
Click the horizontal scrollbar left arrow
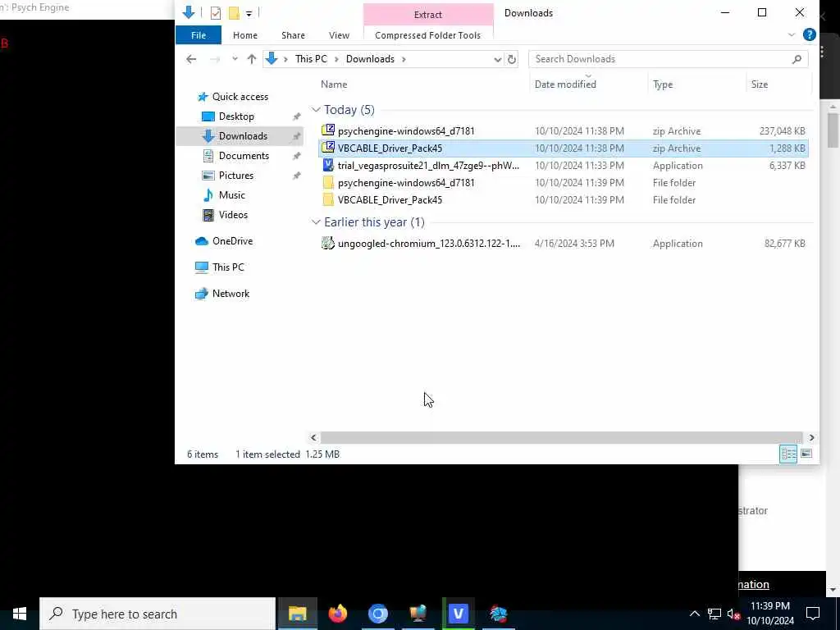click(x=313, y=438)
